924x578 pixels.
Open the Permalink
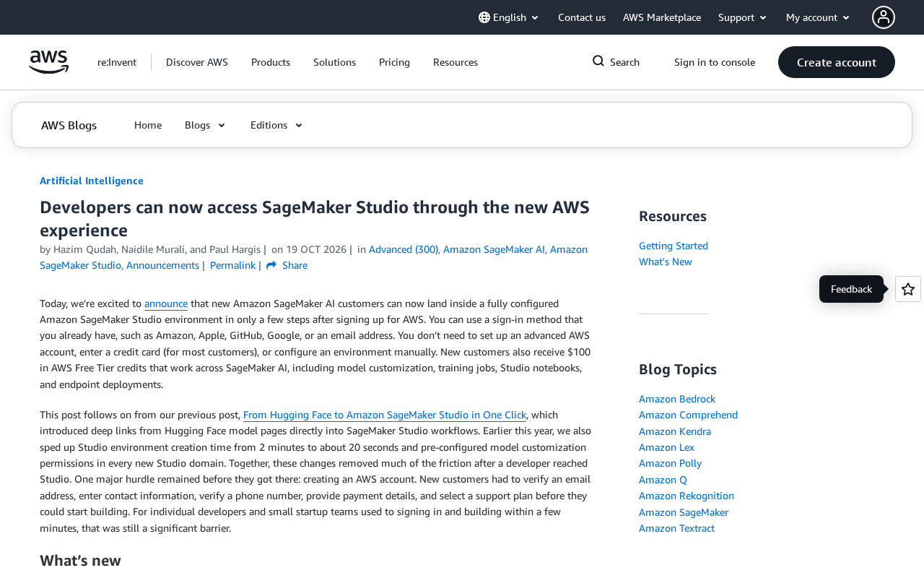coord(232,265)
